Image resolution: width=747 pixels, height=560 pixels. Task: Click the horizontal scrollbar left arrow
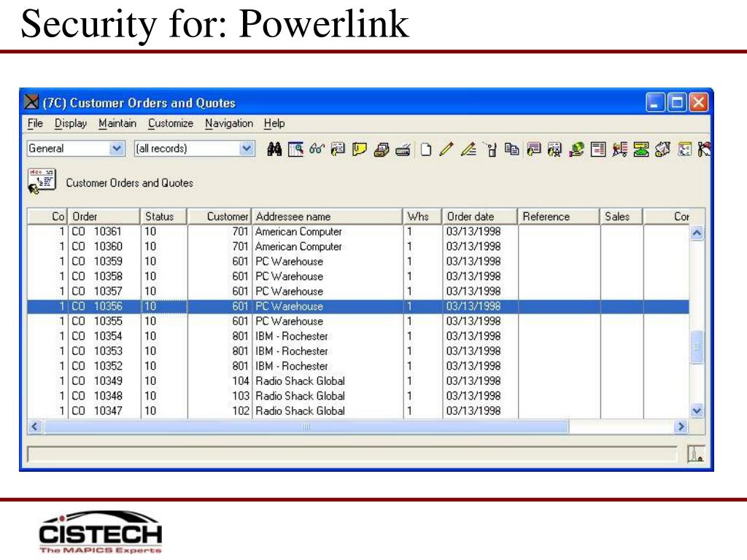pos(34,426)
